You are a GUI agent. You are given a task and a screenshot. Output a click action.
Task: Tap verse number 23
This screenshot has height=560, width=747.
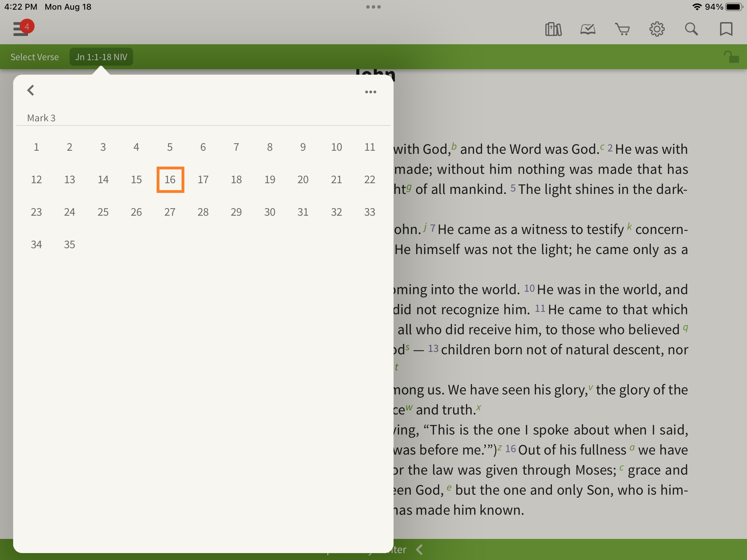[36, 212]
